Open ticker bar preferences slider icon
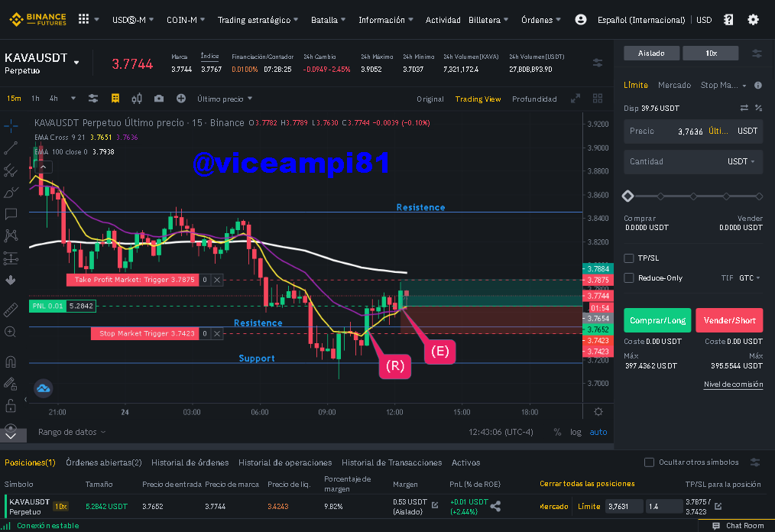Screen dimensions: 775x532 click(x=598, y=63)
